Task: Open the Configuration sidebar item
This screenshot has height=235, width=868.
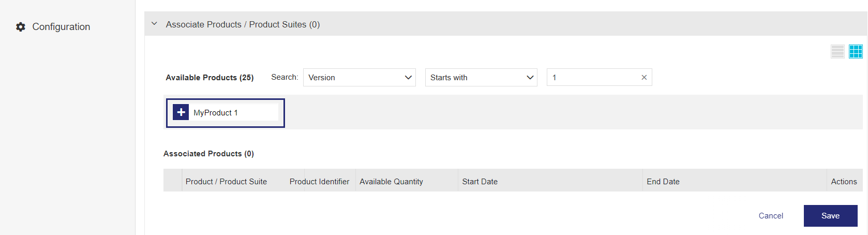Action: [x=61, y=27]
